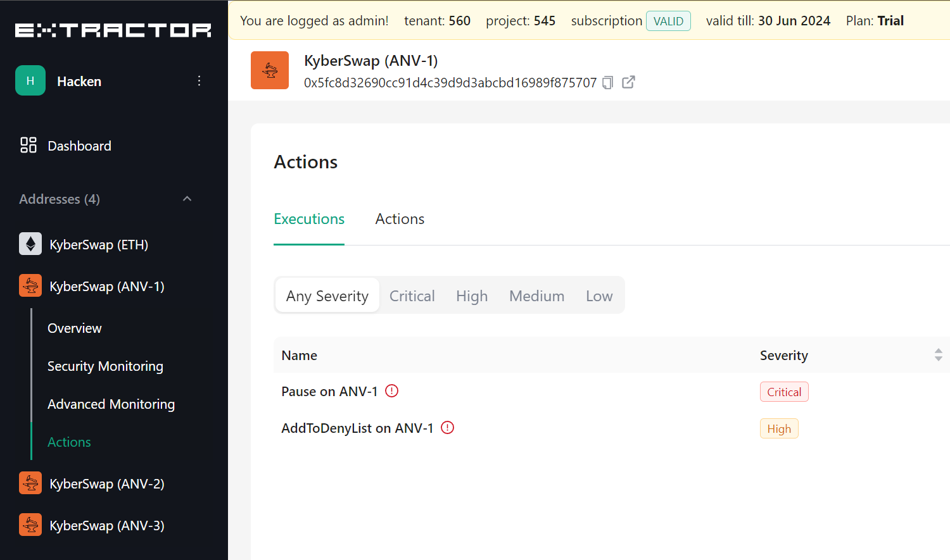
Task: Open Advanced Monitoring
Action: [x=111, y=404]
